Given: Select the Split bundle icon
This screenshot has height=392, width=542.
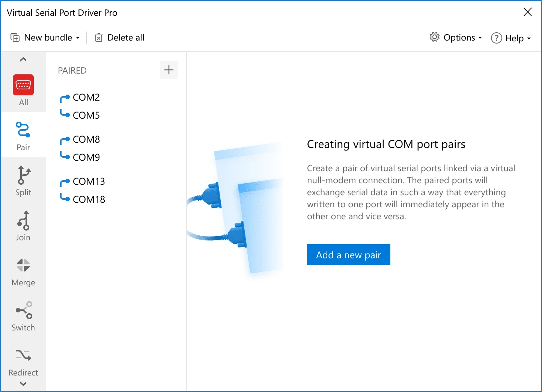Looking at the screenshot, I should point(23,175).
